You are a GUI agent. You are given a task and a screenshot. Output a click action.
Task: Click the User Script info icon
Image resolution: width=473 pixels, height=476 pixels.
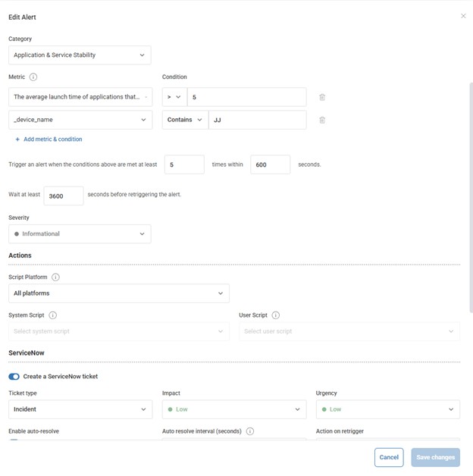[x=275, y=315]
